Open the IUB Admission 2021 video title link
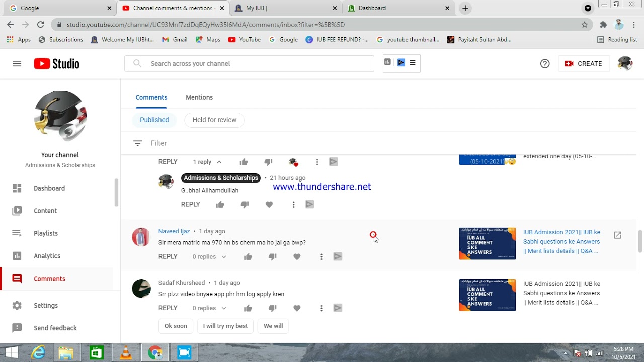This screenshot has width=644, height=362. pos(561,242)
